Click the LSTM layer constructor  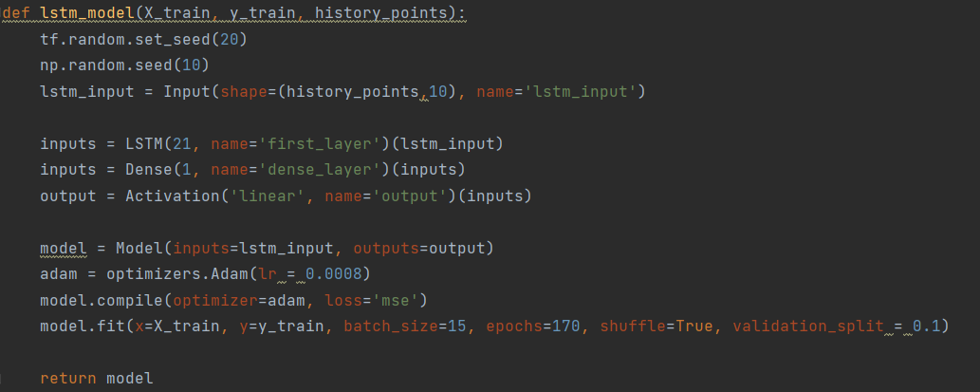(144, 143)
